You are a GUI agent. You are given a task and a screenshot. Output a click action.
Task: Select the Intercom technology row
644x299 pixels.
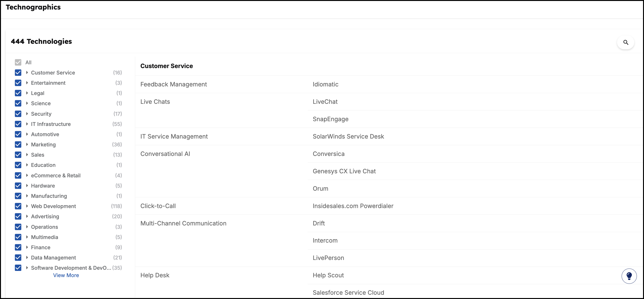475,240
